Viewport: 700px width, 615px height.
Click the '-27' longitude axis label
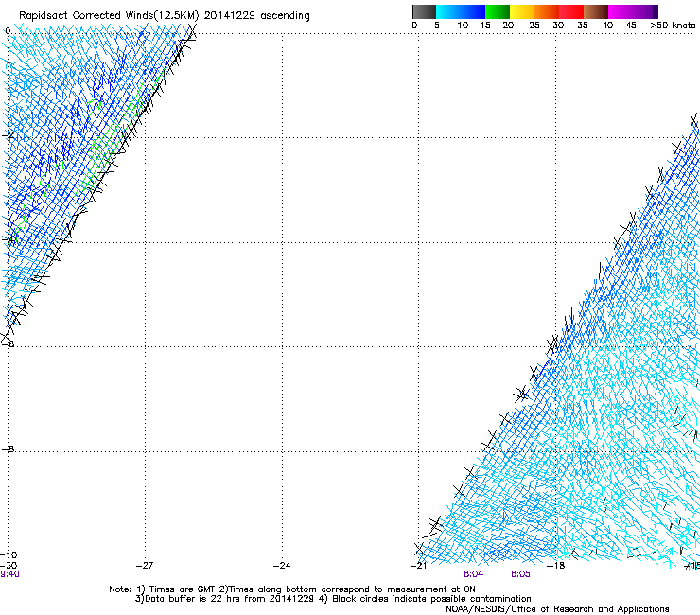[145, 566]
